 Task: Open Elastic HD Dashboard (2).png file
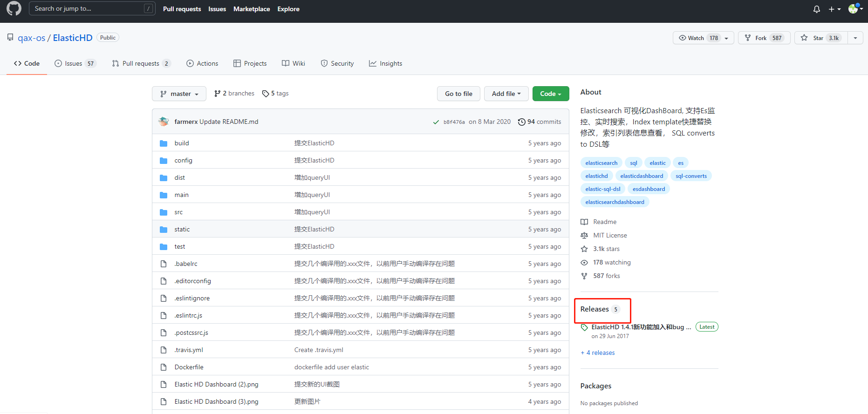217,384
